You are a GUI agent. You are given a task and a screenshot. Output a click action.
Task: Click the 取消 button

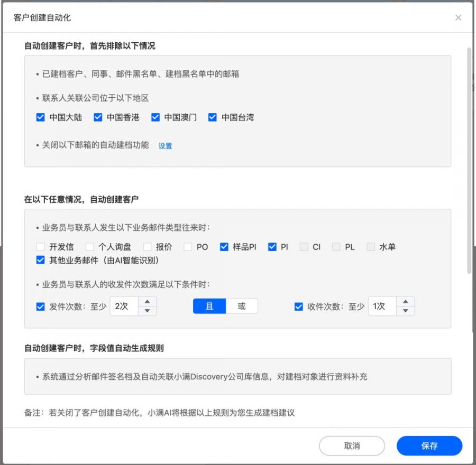click(x=352, y=445)
